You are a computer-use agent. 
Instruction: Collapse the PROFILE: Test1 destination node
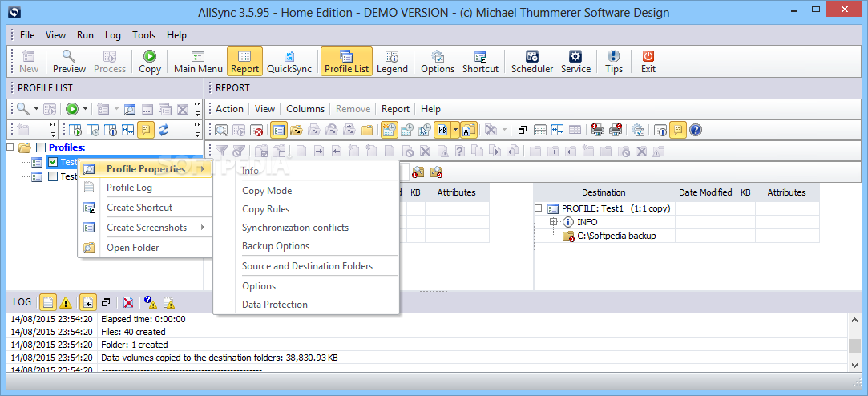point(538,208)
